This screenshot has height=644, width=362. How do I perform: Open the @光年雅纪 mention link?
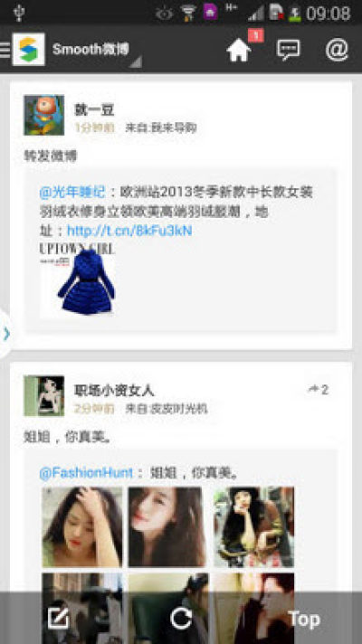(x=72, y=192)
